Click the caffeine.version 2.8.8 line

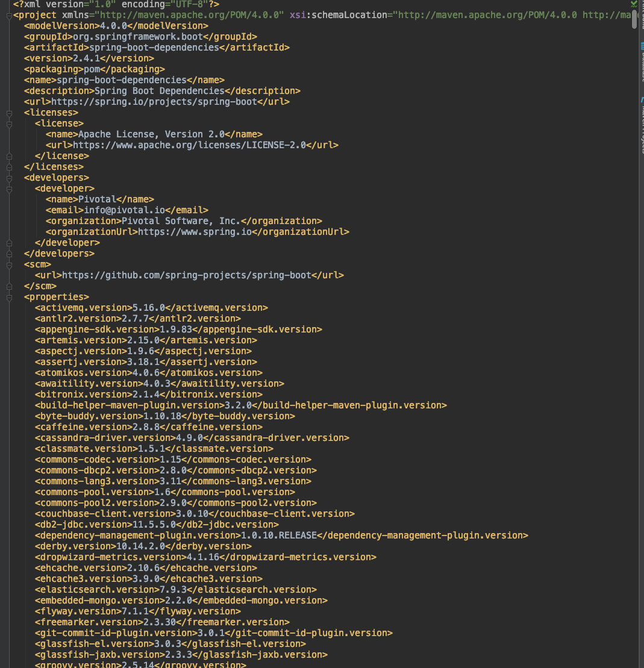pyautogui.click(x=149, y=427)
